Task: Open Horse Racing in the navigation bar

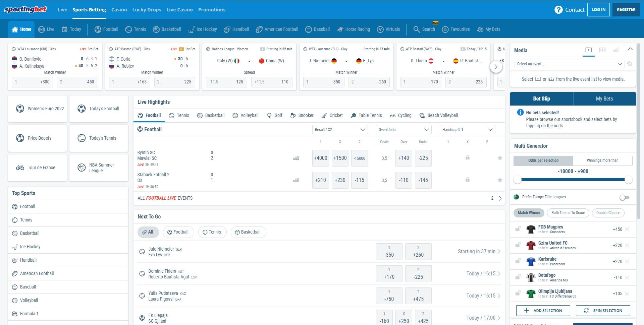Action: point(353,29)
